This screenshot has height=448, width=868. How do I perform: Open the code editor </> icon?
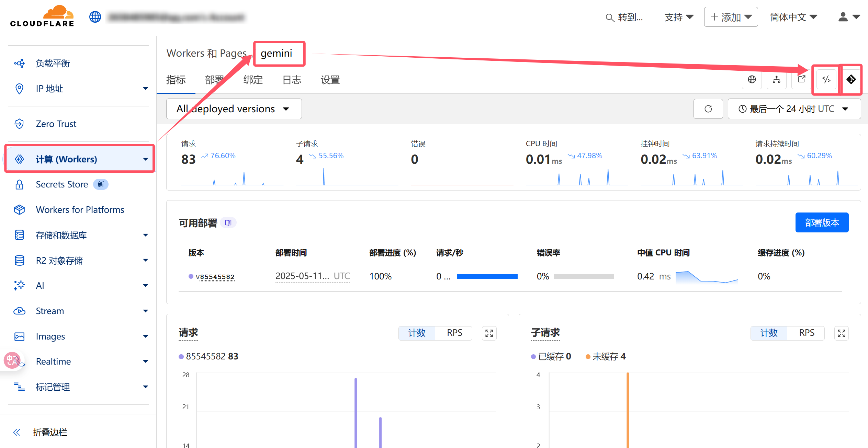[826, 80]
